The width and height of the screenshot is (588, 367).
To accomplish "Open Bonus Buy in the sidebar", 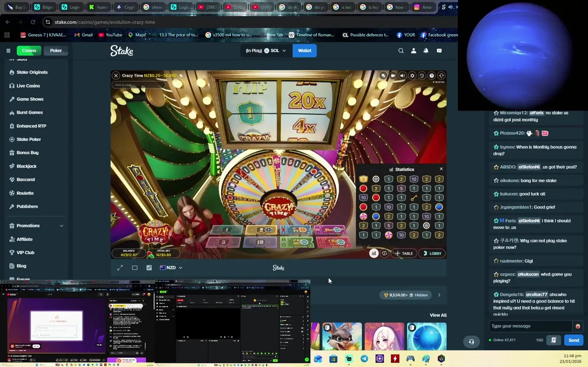I will click(x=28, y=152).
